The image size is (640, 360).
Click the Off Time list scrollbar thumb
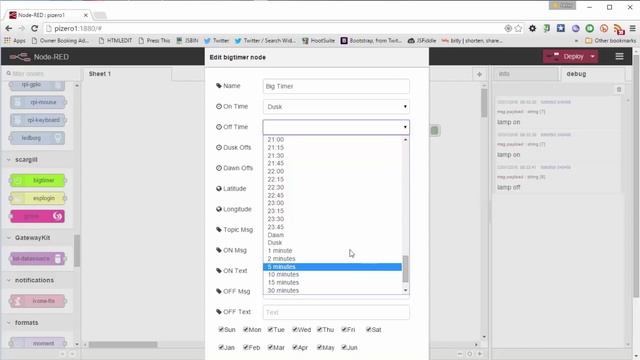pyautogui.click(x=405, y=269)
